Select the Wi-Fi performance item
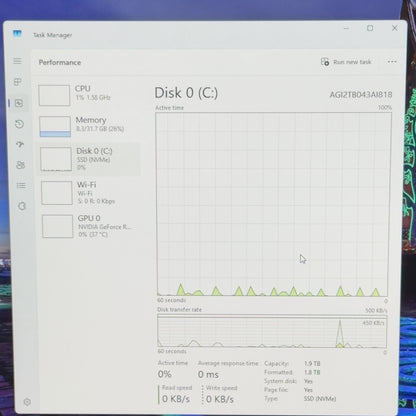This screenshot has height=416, width=416. point(90,193)
